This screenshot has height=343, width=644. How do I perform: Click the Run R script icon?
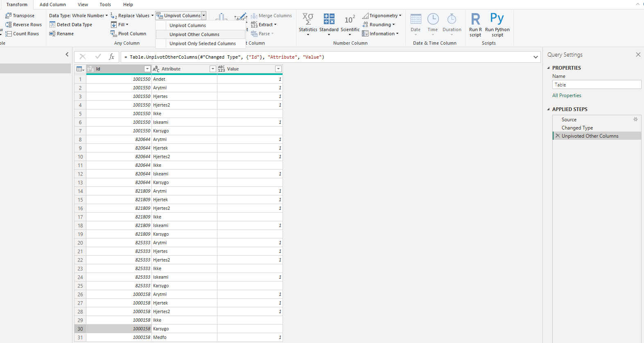click(x=475, y=19)
